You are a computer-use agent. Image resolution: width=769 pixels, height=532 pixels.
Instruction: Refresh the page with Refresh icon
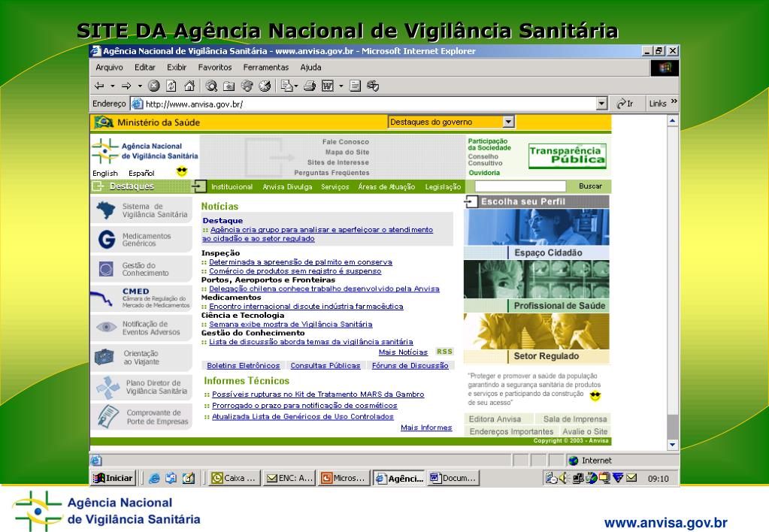(171, 86)
